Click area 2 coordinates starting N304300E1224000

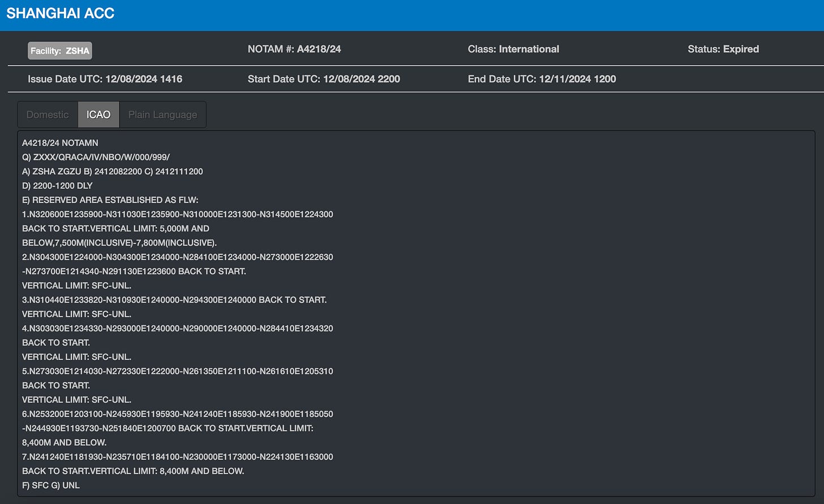(178, 257)
